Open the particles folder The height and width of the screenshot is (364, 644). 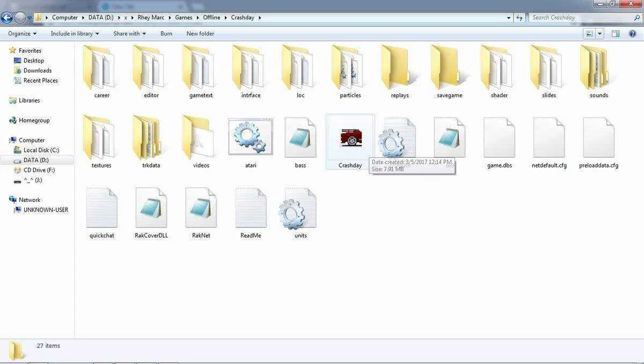[350, 71]
